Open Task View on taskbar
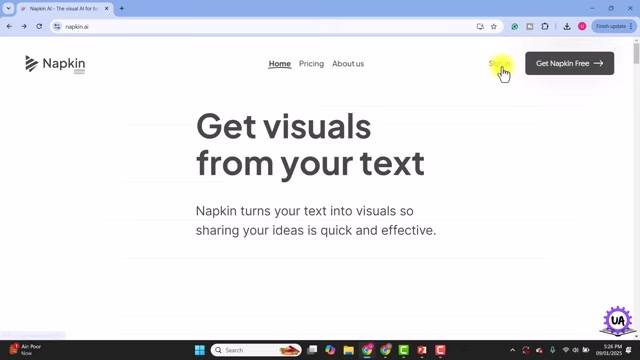Viewport: 640px width, 360px height. point(312,350)
